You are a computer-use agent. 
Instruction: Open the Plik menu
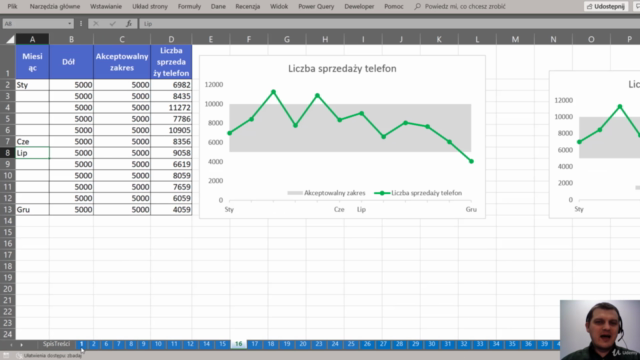[12, 7]
